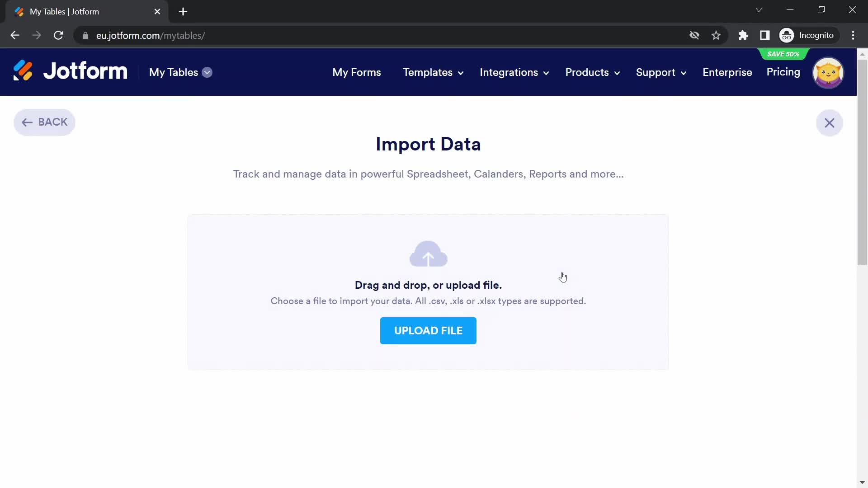Screen dimensions: 868x488
Task: Click the Jotform logo icon
Action: [23, 72]
